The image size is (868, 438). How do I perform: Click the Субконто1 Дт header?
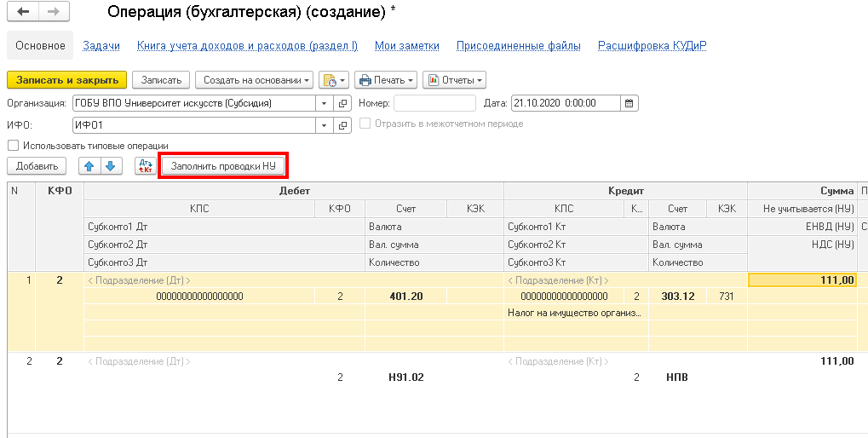coord(224,227)
